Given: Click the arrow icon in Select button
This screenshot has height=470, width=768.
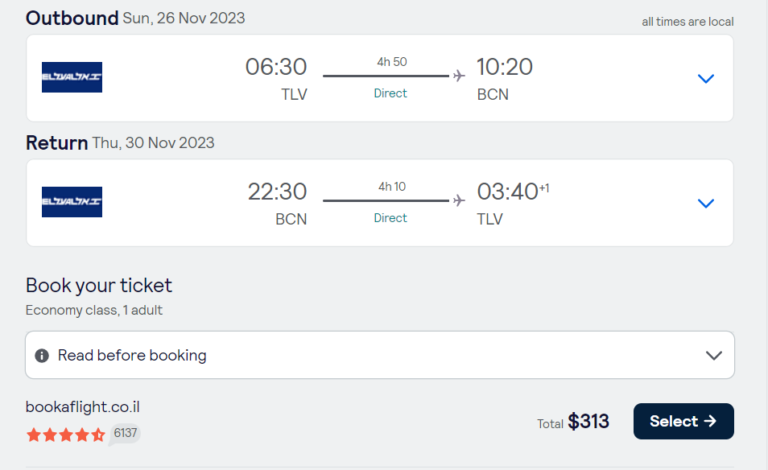Looking at the screenshot, I should [x=710, y=421].
